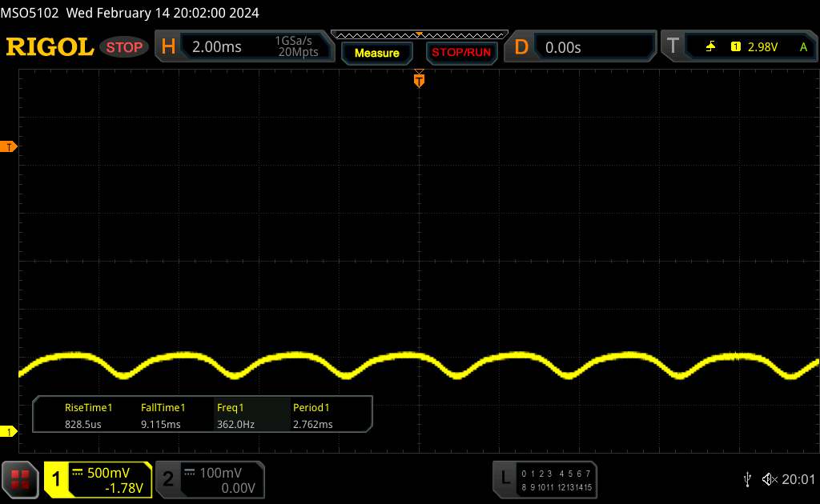Open the 2.00ms timebase scale setting

[217, 47]
